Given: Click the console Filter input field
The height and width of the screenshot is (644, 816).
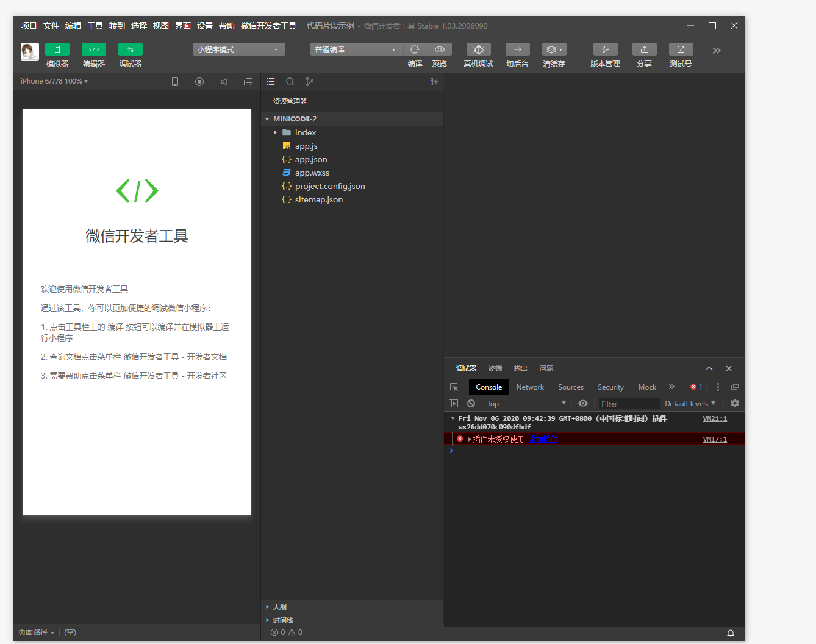Looking at the screenshot, I should [x=629, y=404].
